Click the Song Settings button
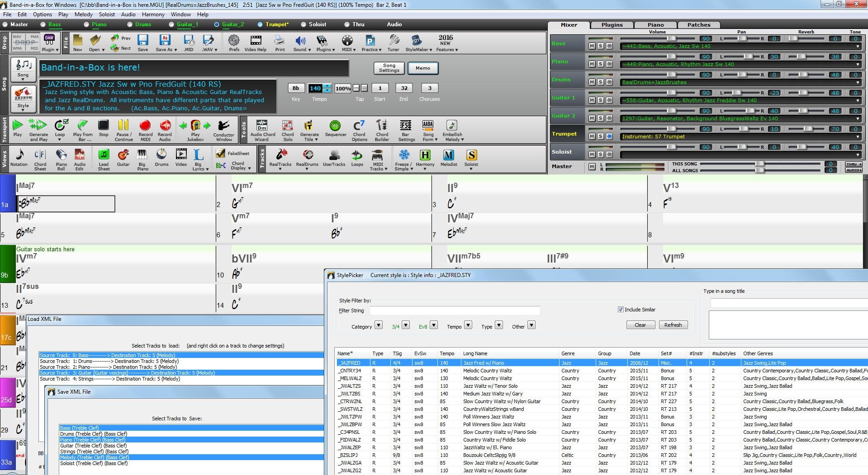Image resolution: width=868 pixels, height=475 pixels. [389, 68]
